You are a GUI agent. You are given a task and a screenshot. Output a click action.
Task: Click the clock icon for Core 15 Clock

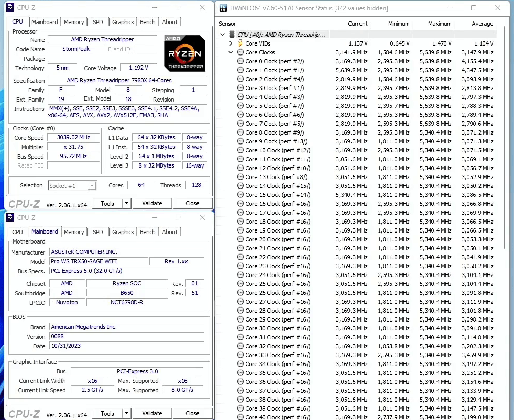tap(240, 195)
